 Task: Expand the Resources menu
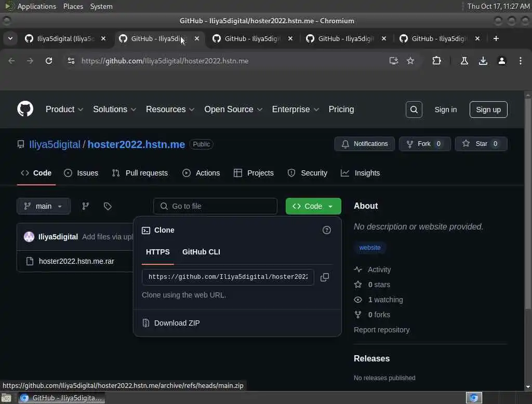[170, 110]
